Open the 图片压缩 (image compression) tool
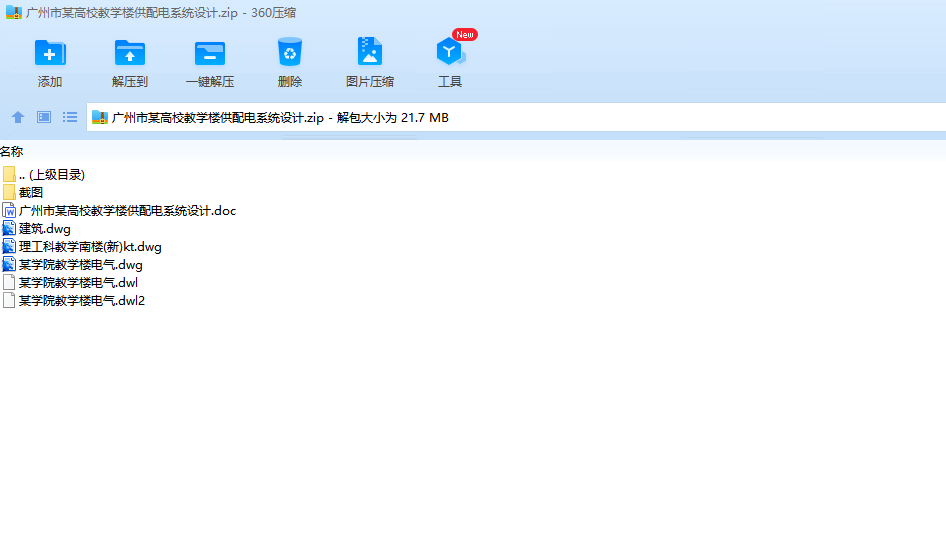Image resolution: width=946 pixels, height=534 pixels. [370, 51]
